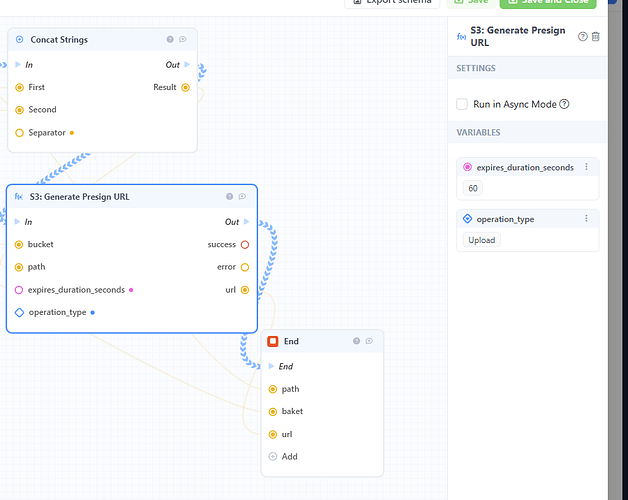628x500 pixels.
Task: Open comment icon on S3 Generate Presign node
Action: 242,196
